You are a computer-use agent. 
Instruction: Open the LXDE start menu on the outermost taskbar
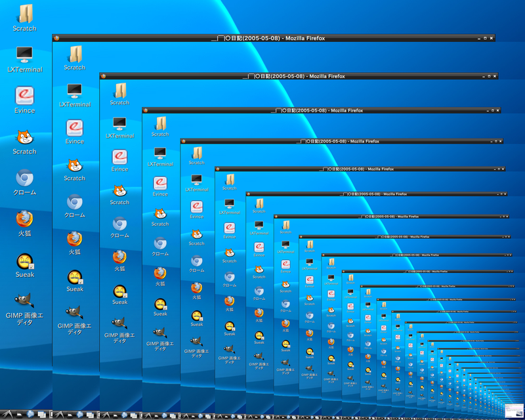(x=7, y=414)
